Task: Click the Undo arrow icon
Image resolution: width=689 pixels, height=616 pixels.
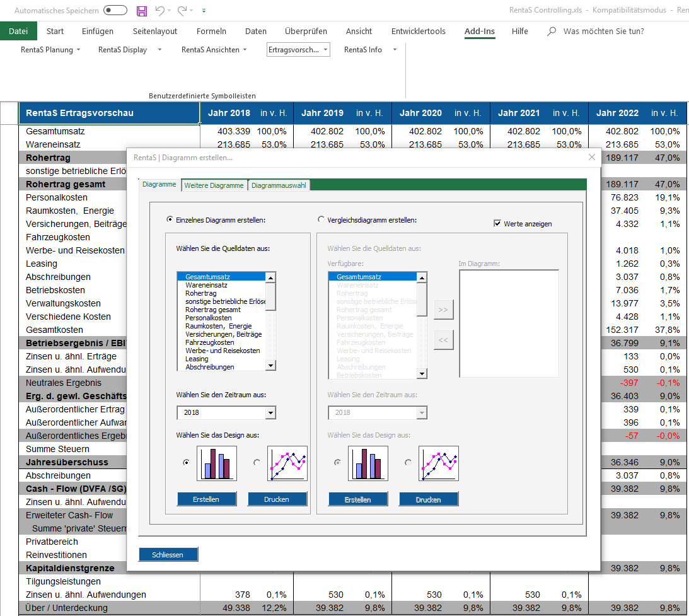Action: (x=160, y=11)
